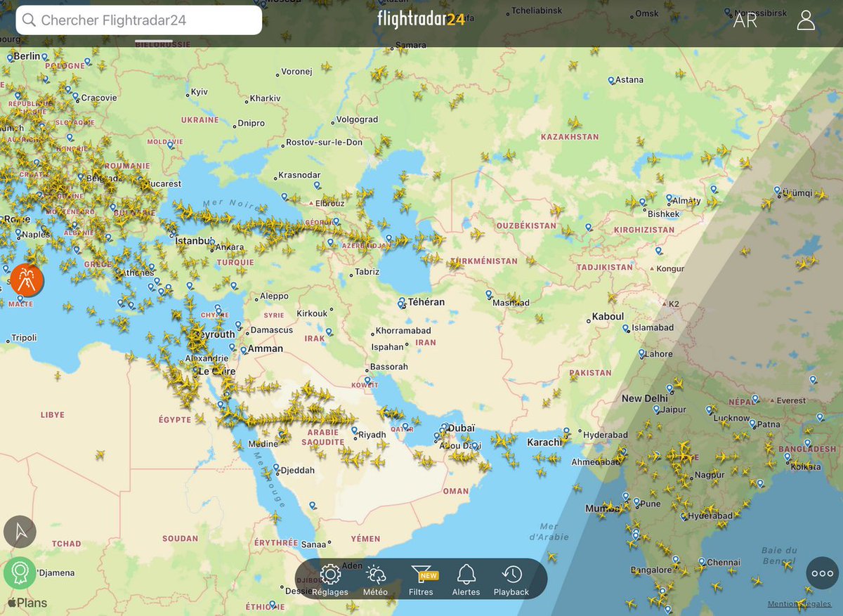Activate AR augmented reality view
This screenshot has height=616, width=843.
[745, 22]
